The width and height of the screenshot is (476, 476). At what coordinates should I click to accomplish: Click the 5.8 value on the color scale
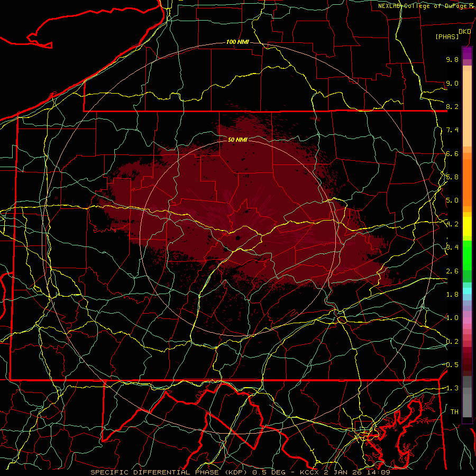click(x=452, y=177)
